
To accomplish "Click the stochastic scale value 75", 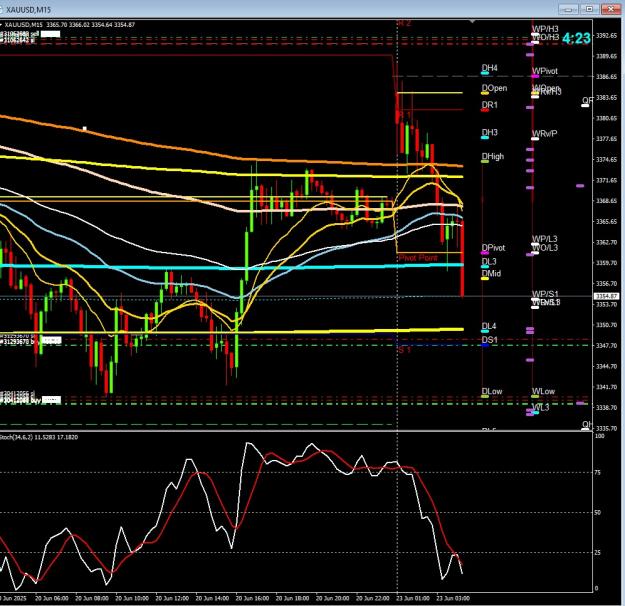I will (597, 472).
